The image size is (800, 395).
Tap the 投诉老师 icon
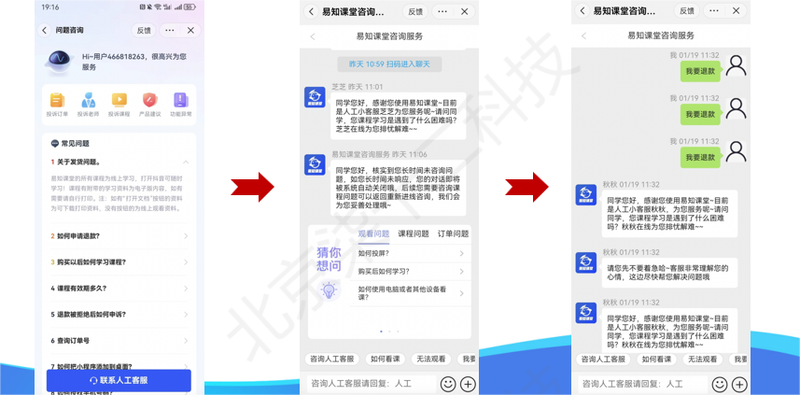click(x=88, y=100)
